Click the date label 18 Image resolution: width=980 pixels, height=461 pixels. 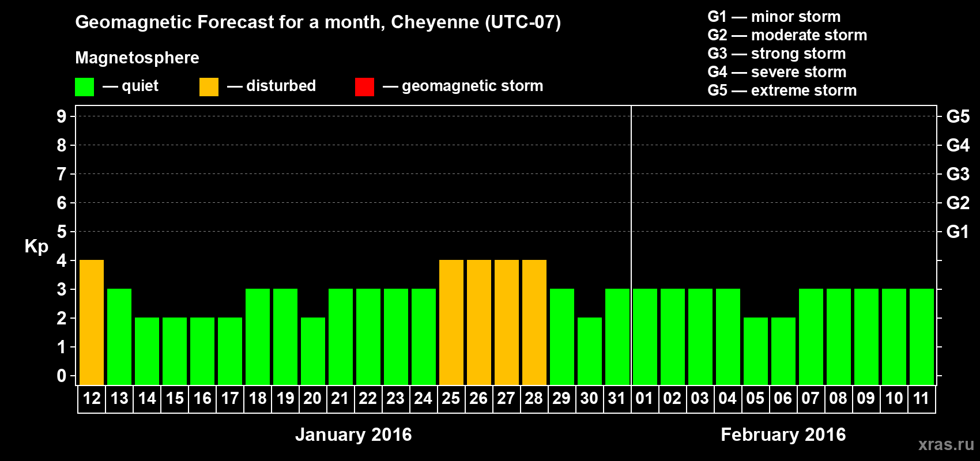(258, 398)
